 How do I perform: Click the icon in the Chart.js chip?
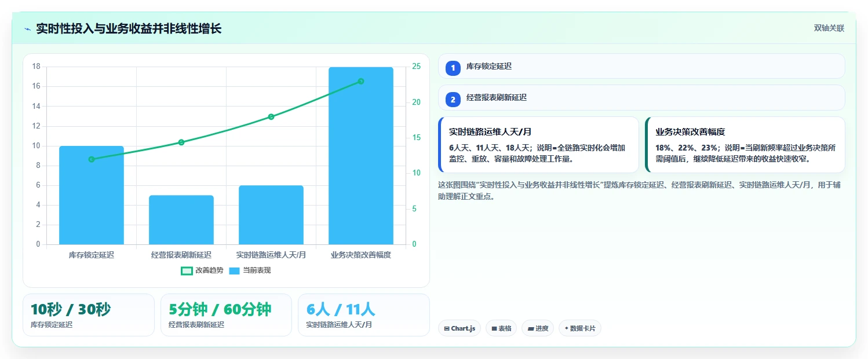click(x=447, y=329)
